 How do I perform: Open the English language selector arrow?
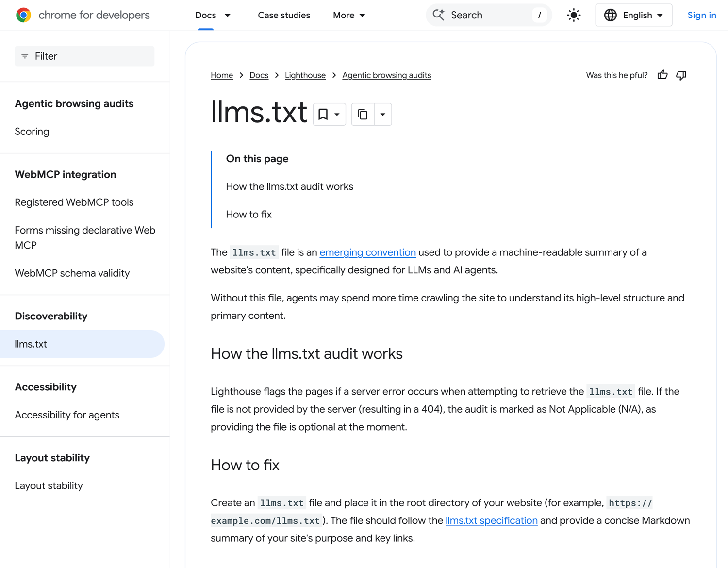pos(660,16)
